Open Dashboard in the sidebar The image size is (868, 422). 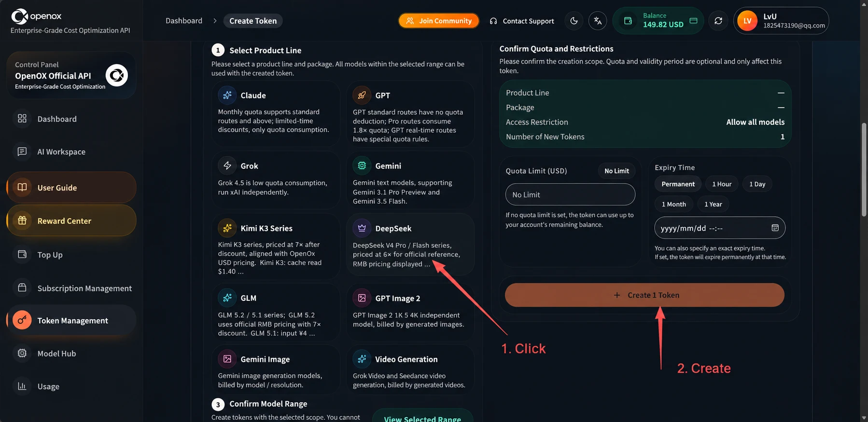[71, 119]
